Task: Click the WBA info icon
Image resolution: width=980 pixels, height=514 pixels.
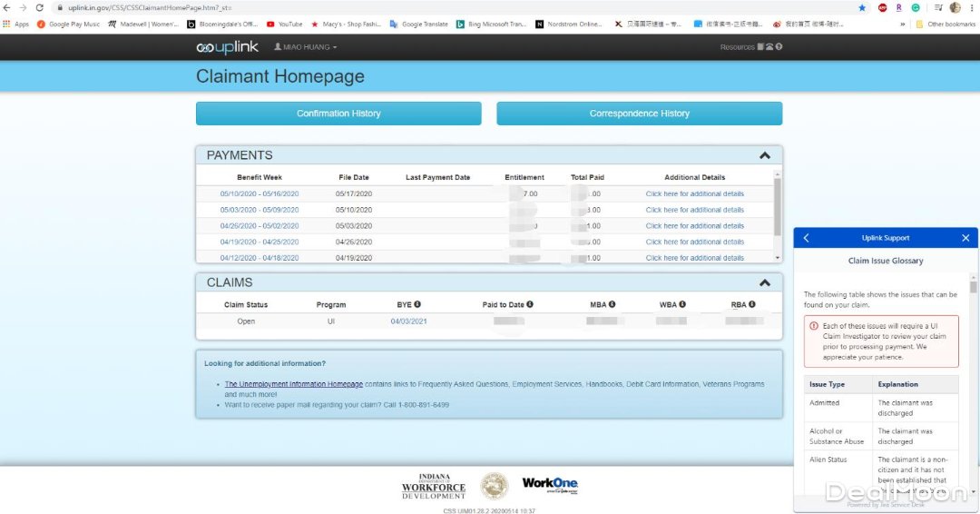Action: tap(682, 305)
